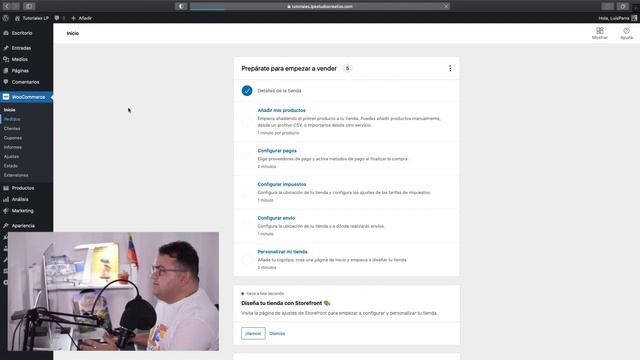Open WooCommerce Inicio submenu item
640x360 pixels.
point(10,110)
